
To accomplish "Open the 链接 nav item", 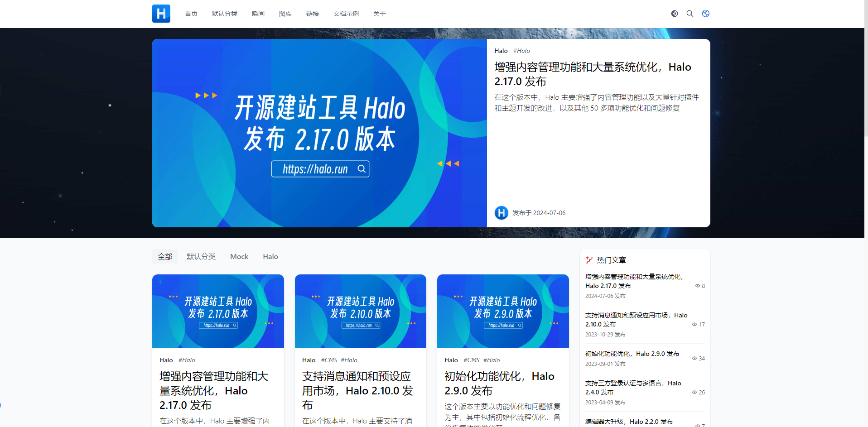I will tap(313, 14).
